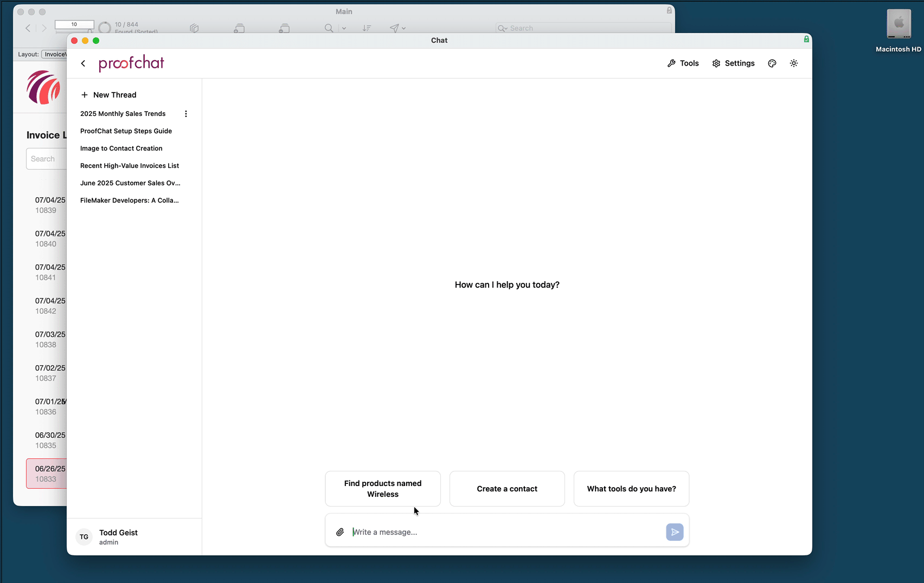Toggle light mode with the sun icon
Image resolution: width=924 pixels, height=583 pixels.
click(x=793, y=63)
